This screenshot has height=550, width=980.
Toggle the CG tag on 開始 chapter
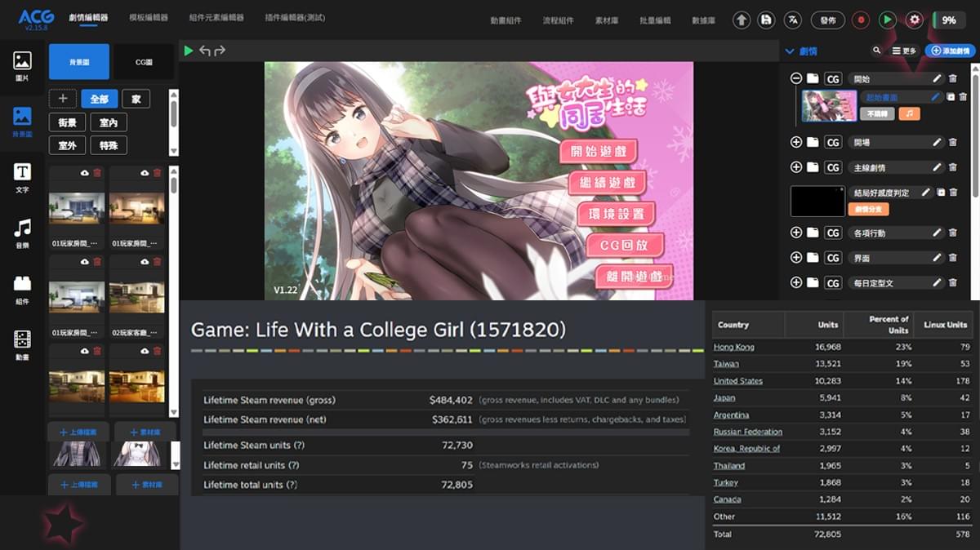tap(832, 78)
